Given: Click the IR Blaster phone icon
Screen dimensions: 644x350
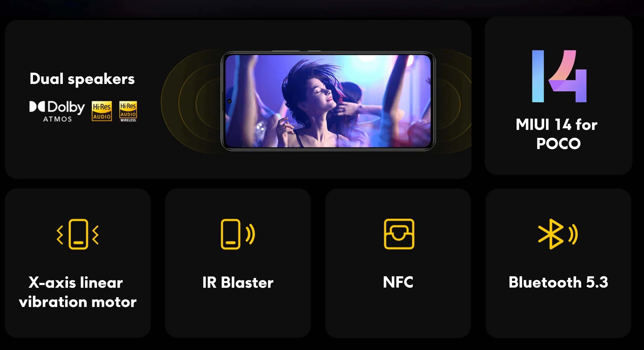Looking at the screenshot, I should [238, 234].
